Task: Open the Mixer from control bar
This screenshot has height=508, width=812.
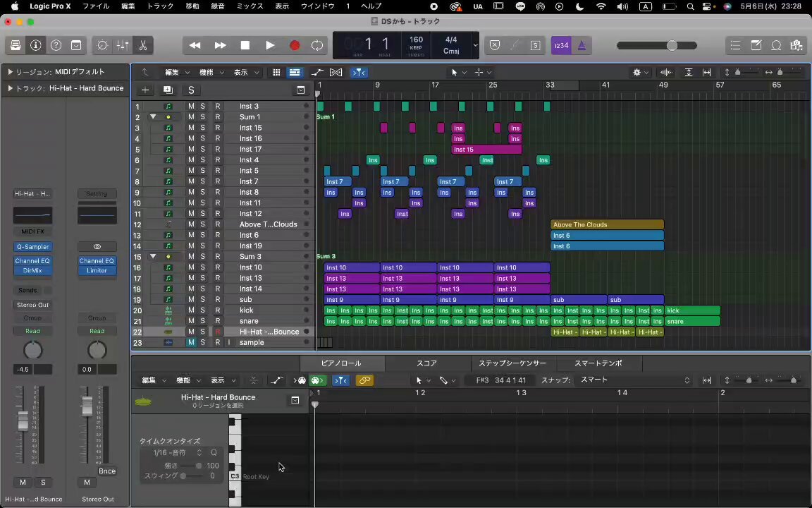Action: pyautogui.click(x=123, y=46)
